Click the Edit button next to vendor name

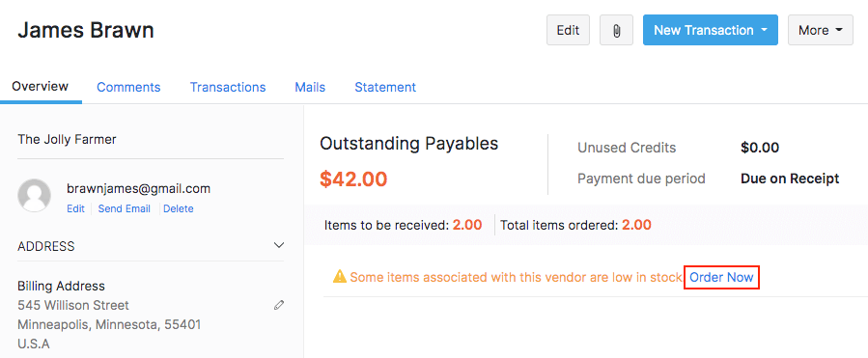pos(568,30)
